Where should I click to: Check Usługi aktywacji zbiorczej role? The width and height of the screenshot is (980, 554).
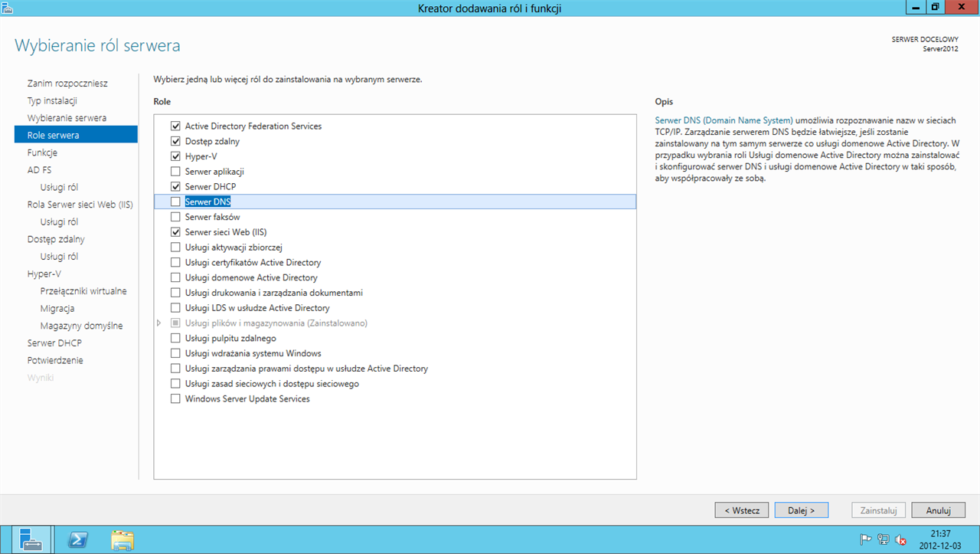(x=175, y=247)
